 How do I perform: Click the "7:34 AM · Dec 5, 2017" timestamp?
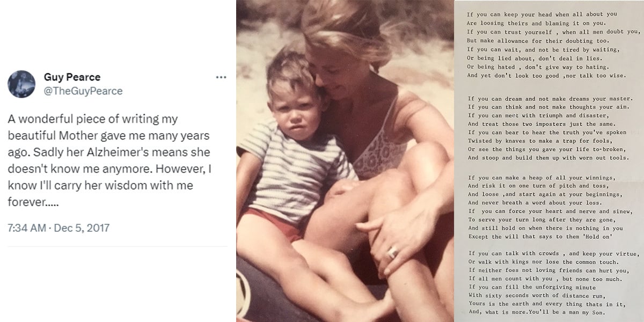click(58, 228)
